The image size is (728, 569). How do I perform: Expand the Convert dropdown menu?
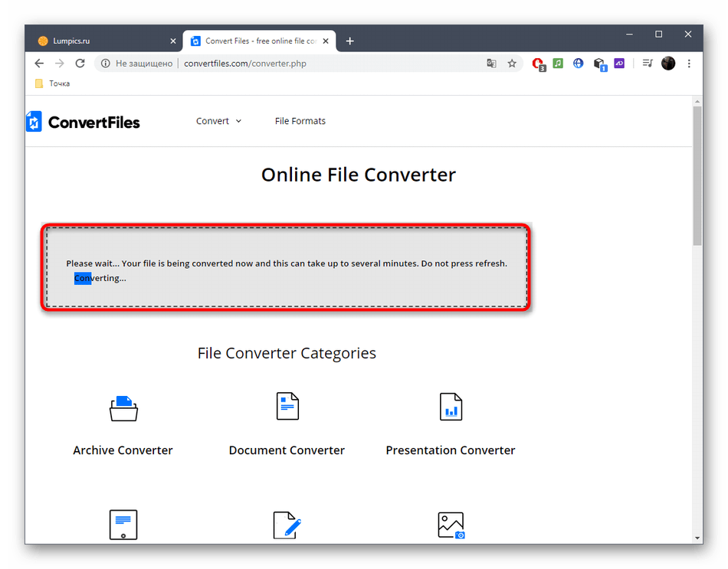pos(218,121)
